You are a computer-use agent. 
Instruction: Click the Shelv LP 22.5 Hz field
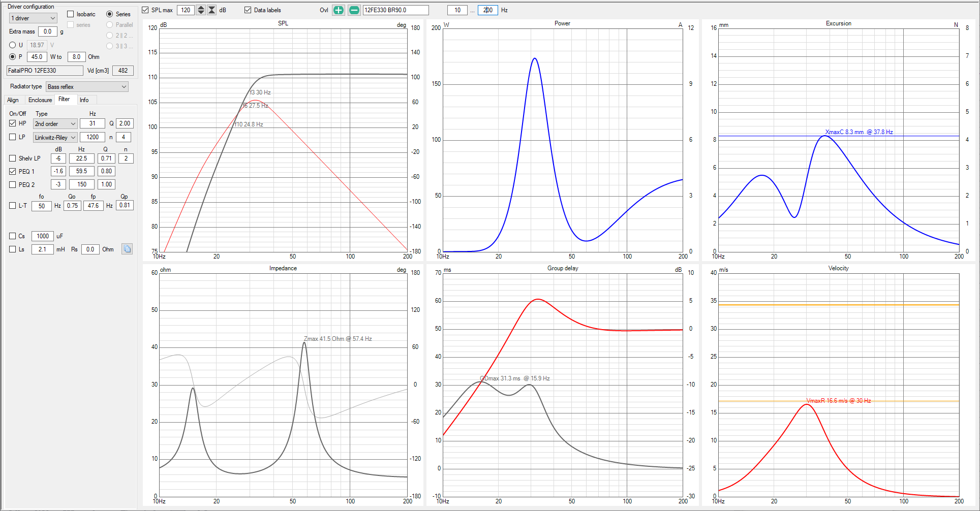[x=82, y=158]
